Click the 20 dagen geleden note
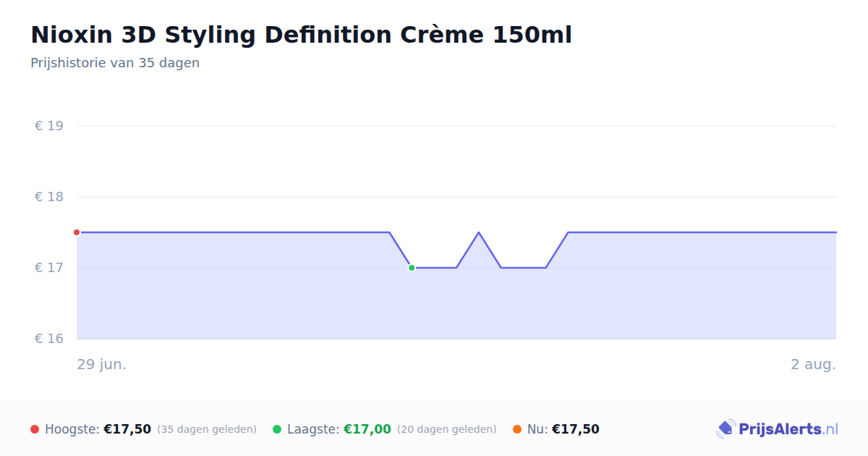Viewport: 868px width, 456px height. (x=447, y=429)
